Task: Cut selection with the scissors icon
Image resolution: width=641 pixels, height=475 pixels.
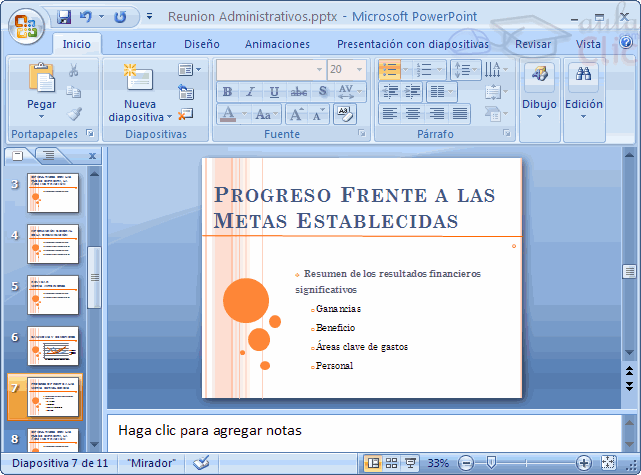Action: point(74,70)
